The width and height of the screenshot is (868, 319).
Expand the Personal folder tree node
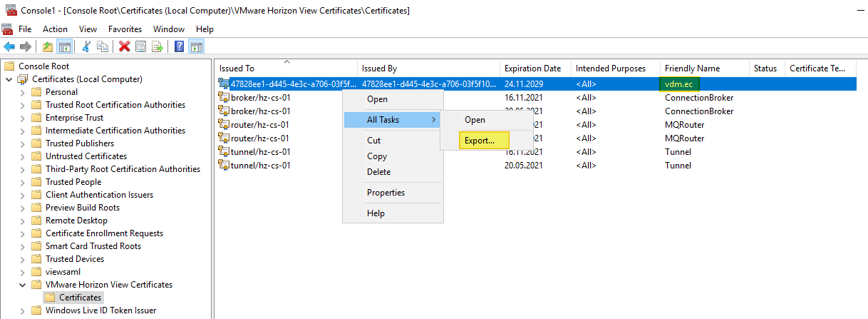[x=22, y=92]
